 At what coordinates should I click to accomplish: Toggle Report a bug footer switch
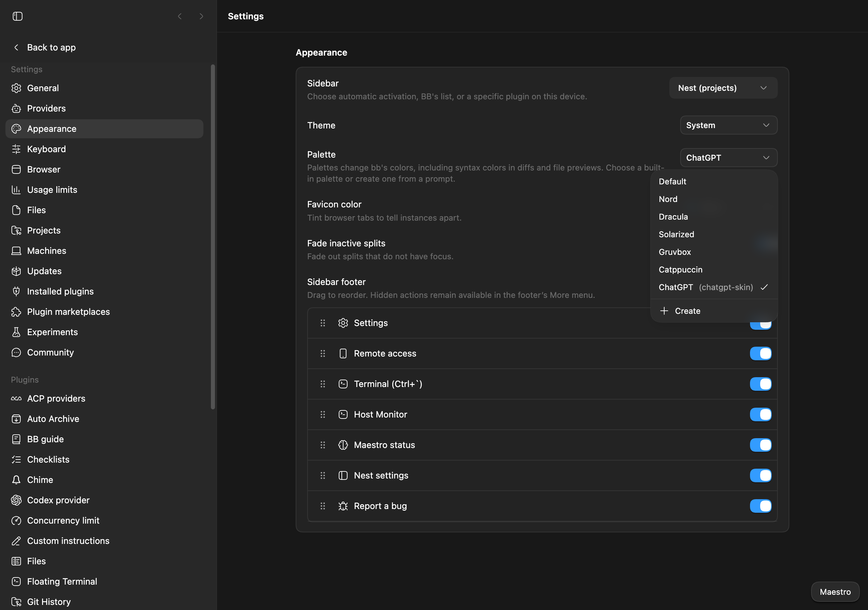click(x=761, y=506)
